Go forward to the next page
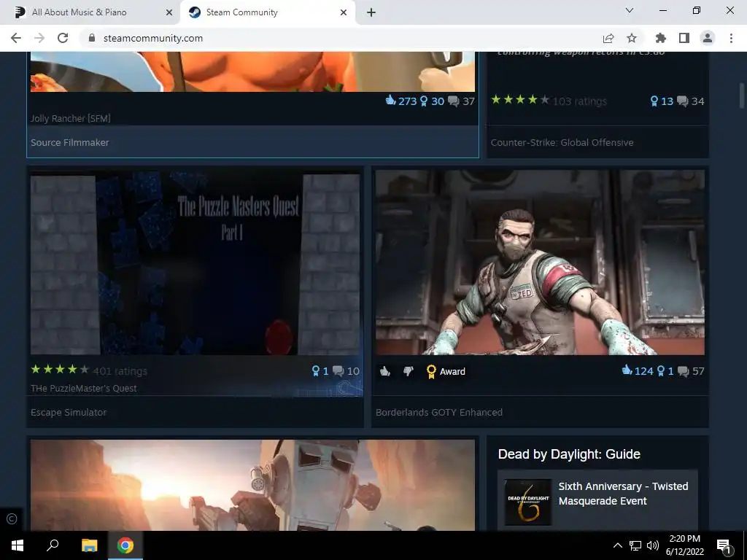The height and width of the screenshot is (560, 747). click(x=39, y=38)
